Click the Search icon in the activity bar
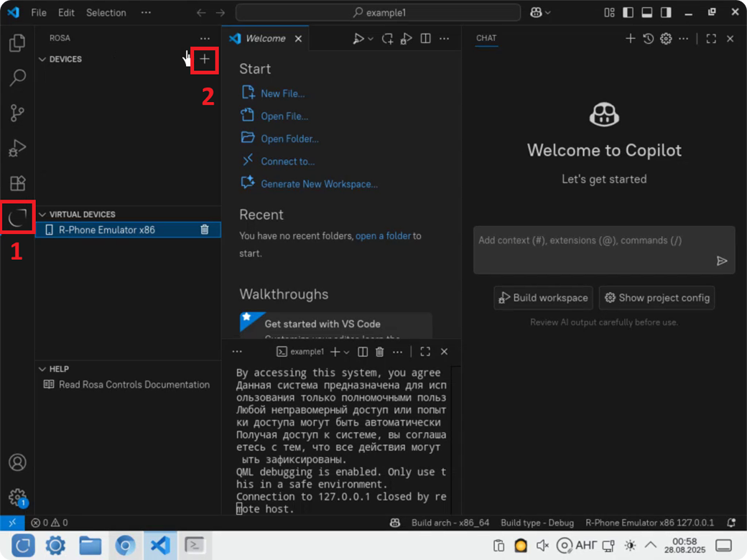 17,78
